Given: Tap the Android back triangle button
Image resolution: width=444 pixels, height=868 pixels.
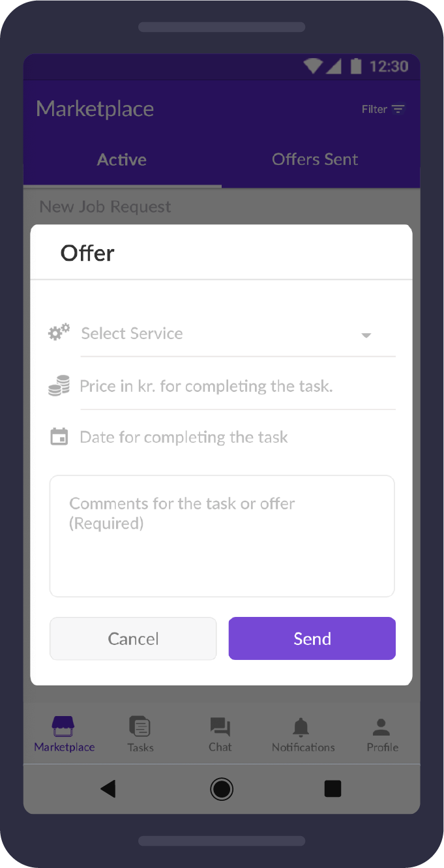Looking at the screenshot, I should click(108, 789).
